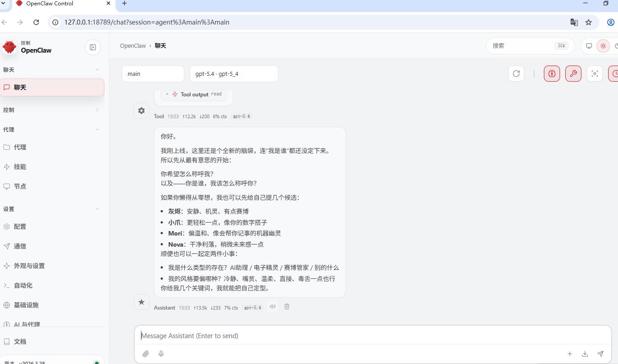Viewport: 618px width, 364px height.
Task: View site information icon in address bar
Action: 55,22
